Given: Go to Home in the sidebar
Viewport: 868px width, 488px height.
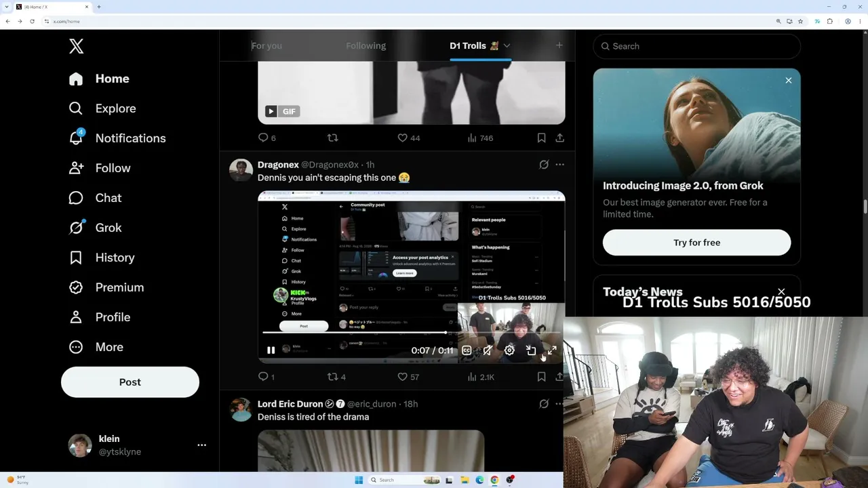Looking at the screenshot, I should point(99,79).
